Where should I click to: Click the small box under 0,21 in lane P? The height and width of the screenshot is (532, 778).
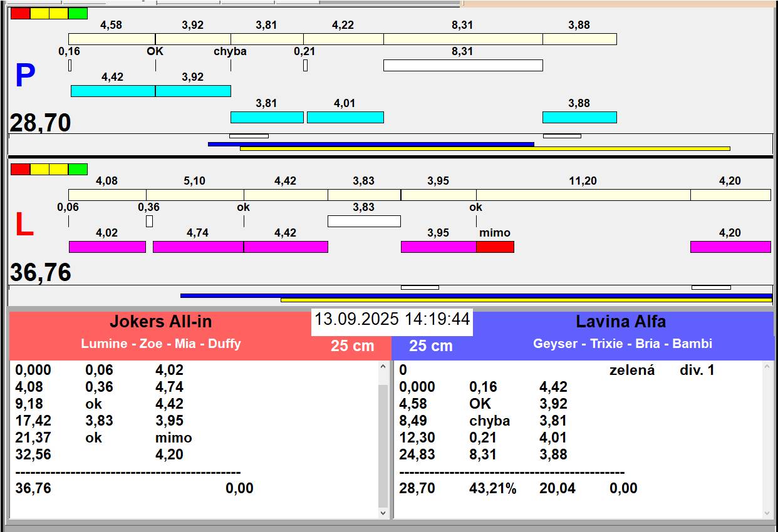pyautogui.click(x=305, y=65)
